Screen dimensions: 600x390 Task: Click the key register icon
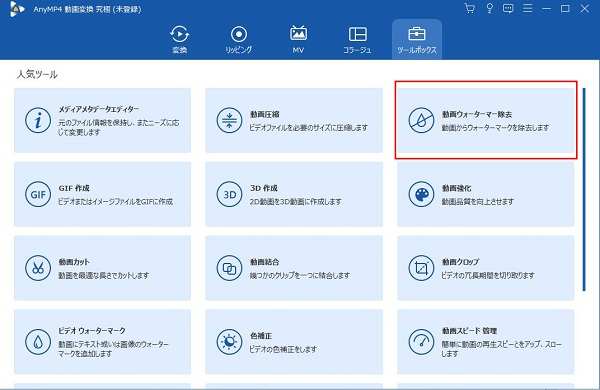point(489,8)
